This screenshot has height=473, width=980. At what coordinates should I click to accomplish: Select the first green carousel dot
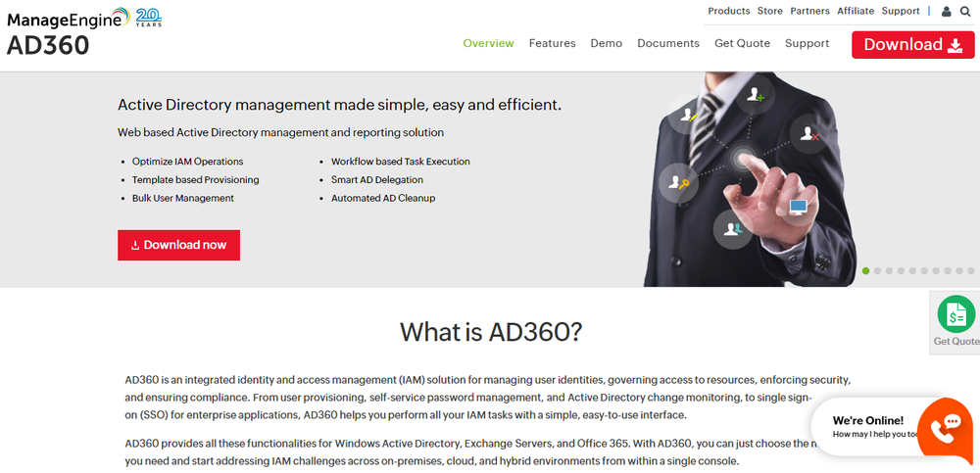click(x=865, y=271)
